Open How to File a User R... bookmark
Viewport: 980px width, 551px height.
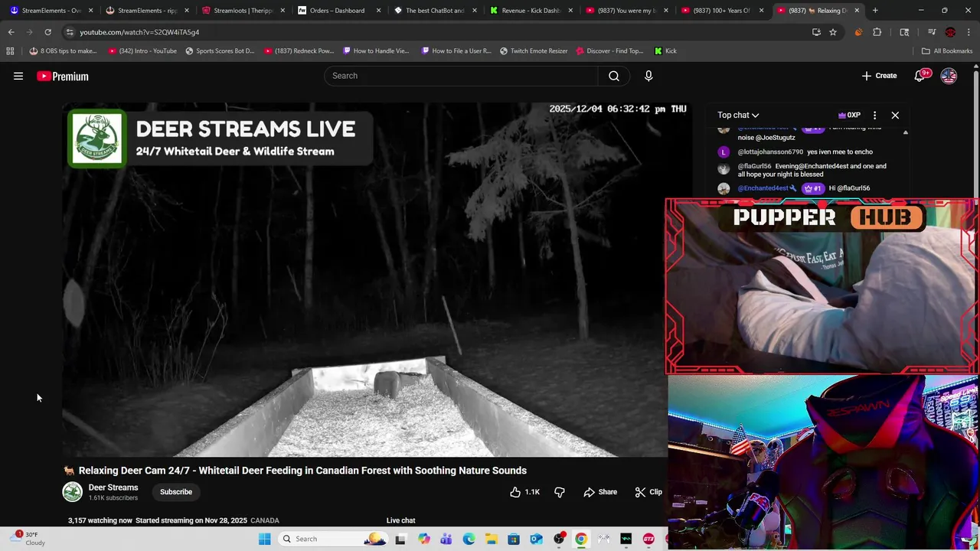point(456,51)
